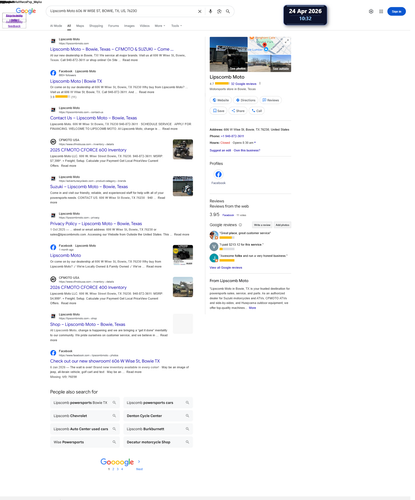The height and width of the screenshot is (500, 415).
Task: Click the Write a review button
Action: pos(262,225)
